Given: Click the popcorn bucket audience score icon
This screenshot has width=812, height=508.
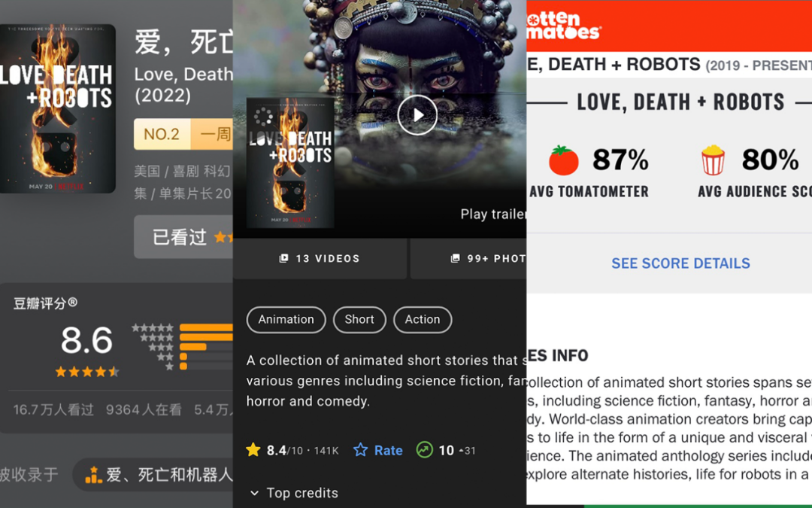Looking at the screenshot, I should [713, 160].
